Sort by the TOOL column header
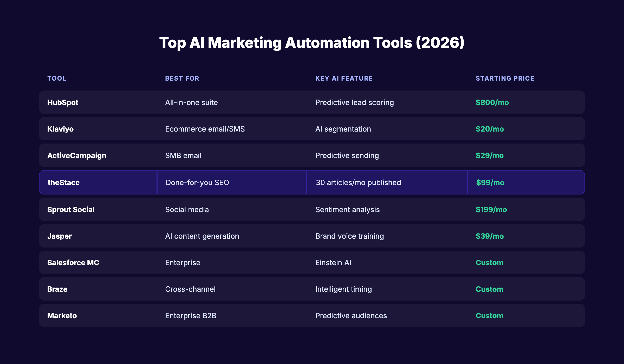The width and height of the screenshot is (624, 364). (x=56, y=78)
